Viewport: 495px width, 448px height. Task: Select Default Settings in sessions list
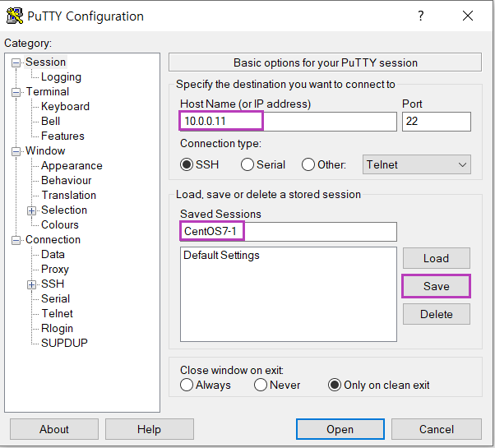[x=221, y=255]
